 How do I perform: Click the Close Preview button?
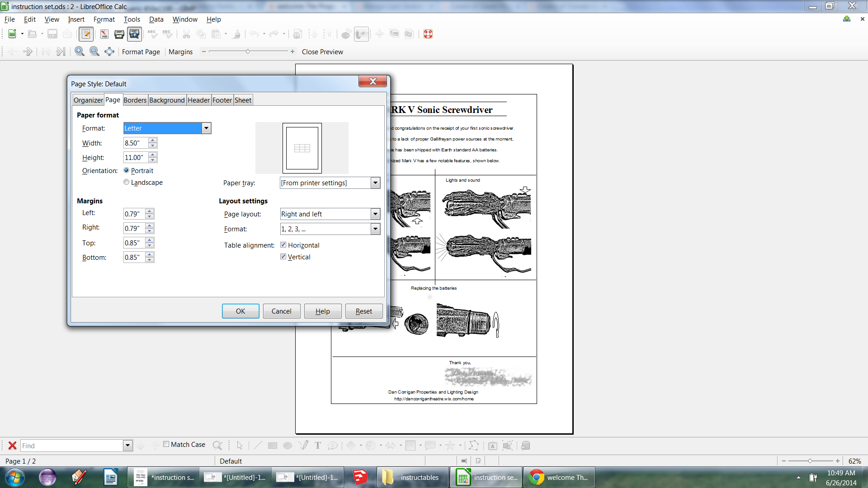(x=322, y=52)
